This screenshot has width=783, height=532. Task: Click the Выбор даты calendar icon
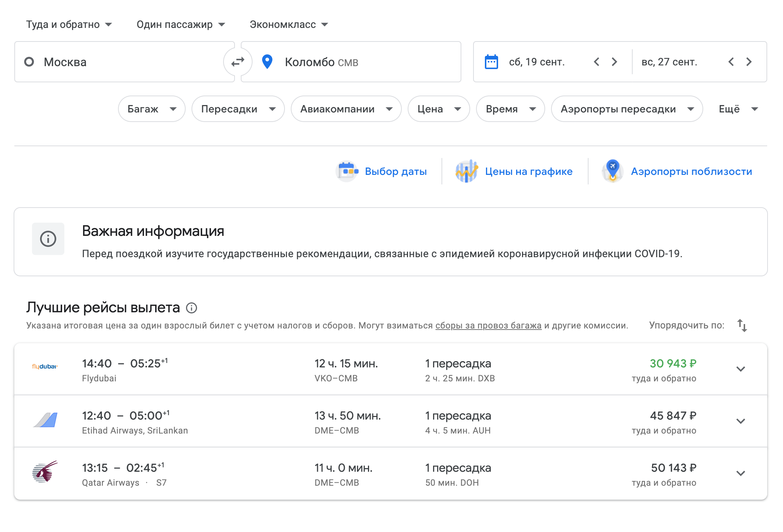pyautogui.click(x=347, y=171)
